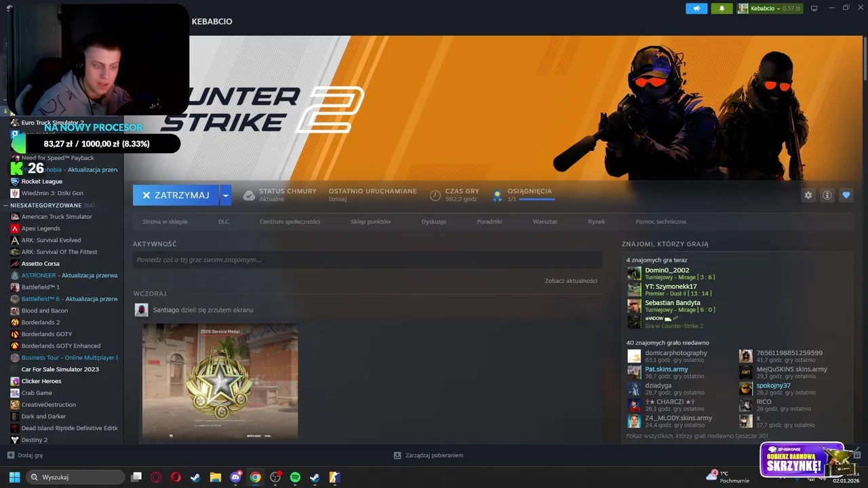The height and width of the screenshot is (488, 868).
Task: Click the activity status input field
Action: pos(368,260)
